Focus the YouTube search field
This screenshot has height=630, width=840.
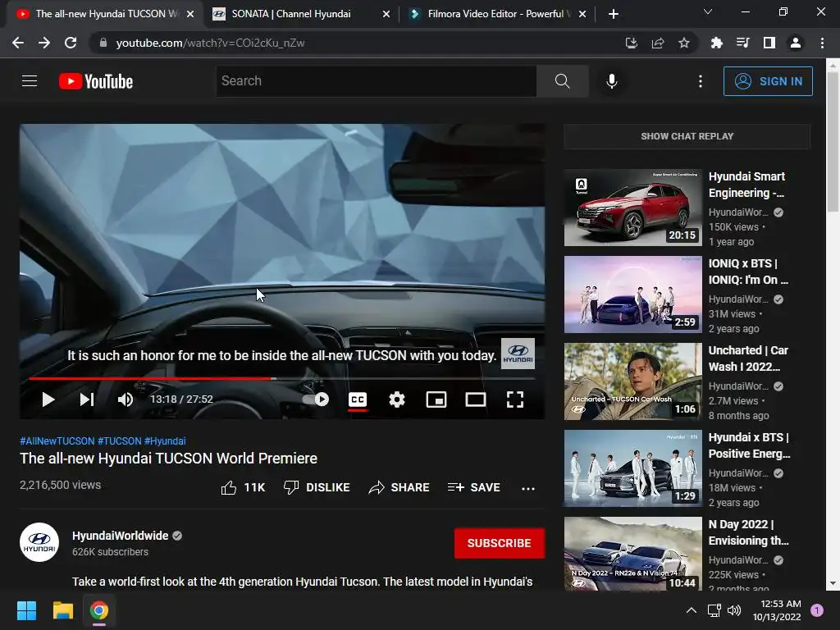[x=376, y=81]
